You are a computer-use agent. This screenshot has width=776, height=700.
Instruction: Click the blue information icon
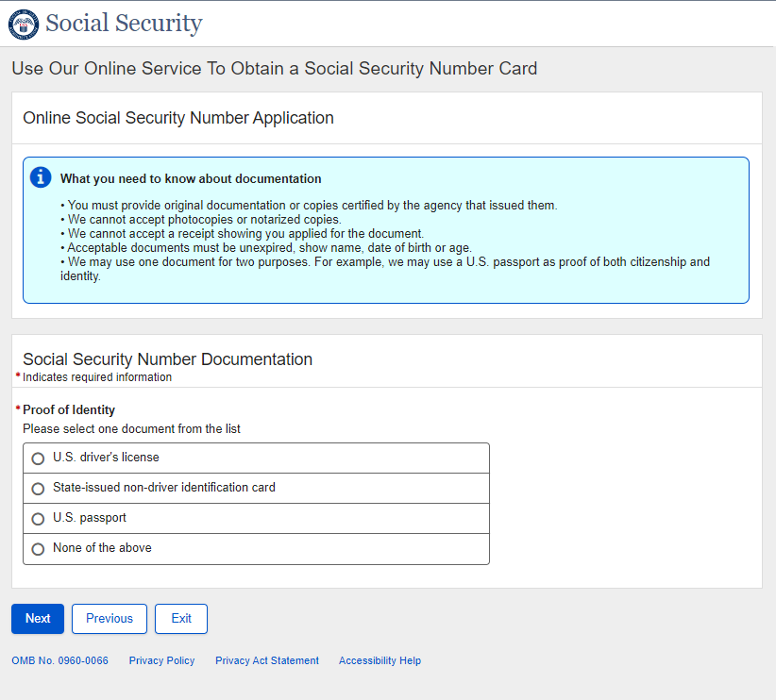click(41, 177)
